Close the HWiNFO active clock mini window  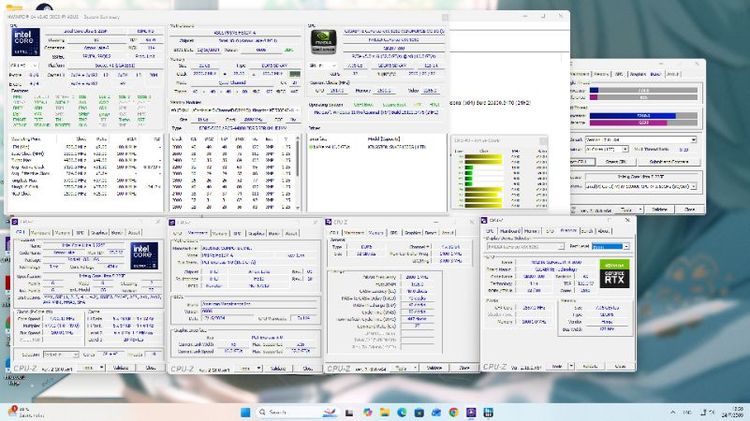click(543, 141)
